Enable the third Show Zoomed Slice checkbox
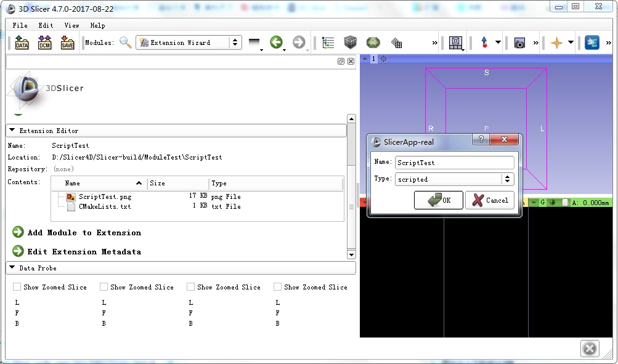Image resolution: width=618 pixels, height=364 pixels. pos(190,287)
